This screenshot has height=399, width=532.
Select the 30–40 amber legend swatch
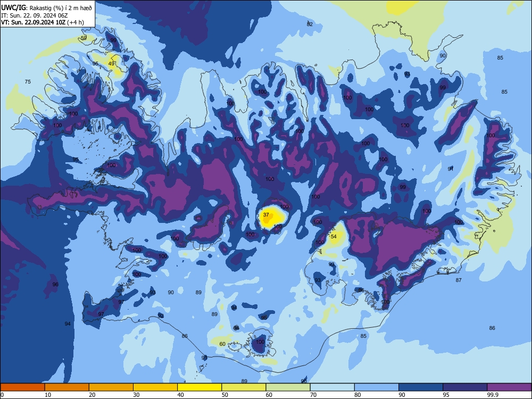click(155, 387)
